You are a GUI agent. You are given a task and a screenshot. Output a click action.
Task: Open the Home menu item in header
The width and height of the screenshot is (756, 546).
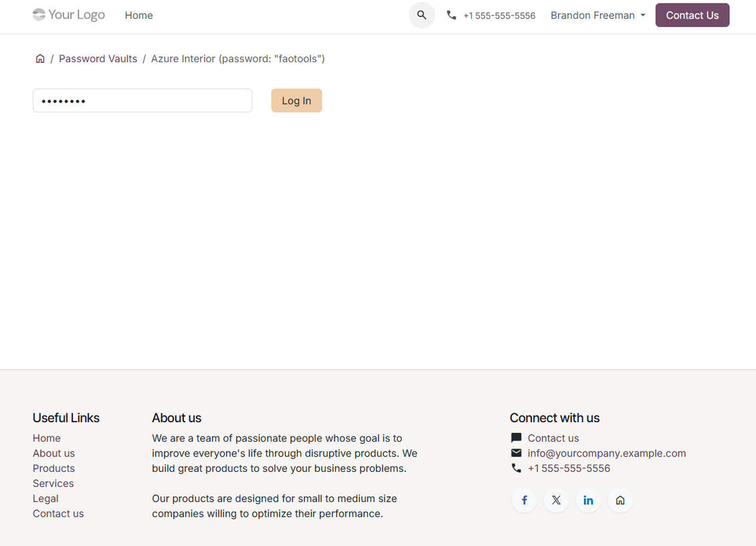[x=139, y=15]
